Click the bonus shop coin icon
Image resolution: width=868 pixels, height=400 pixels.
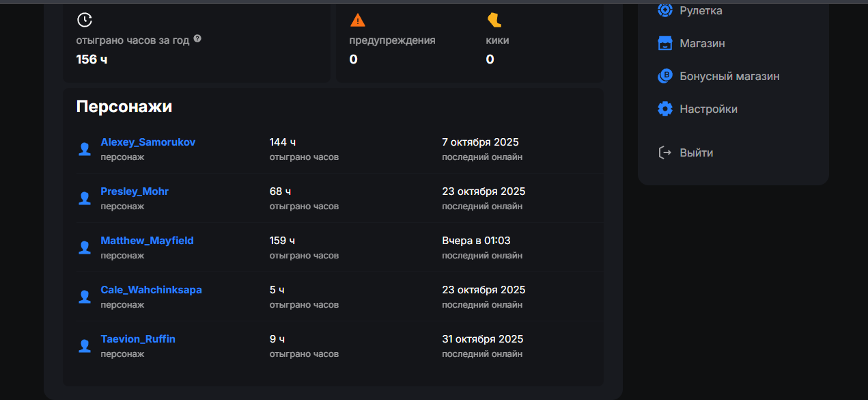664,76
